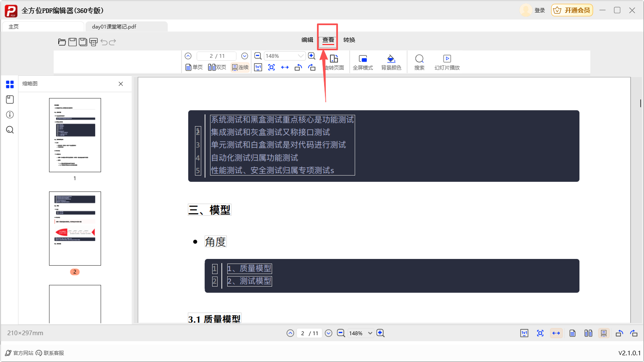Click the print icon above the thumbnails panel
The image size is (644, 362).
click(x=93, y=42)
